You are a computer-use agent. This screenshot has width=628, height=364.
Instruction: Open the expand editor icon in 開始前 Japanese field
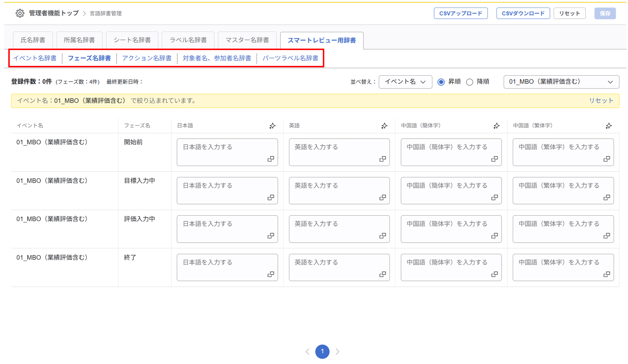[x=271, y=159]
